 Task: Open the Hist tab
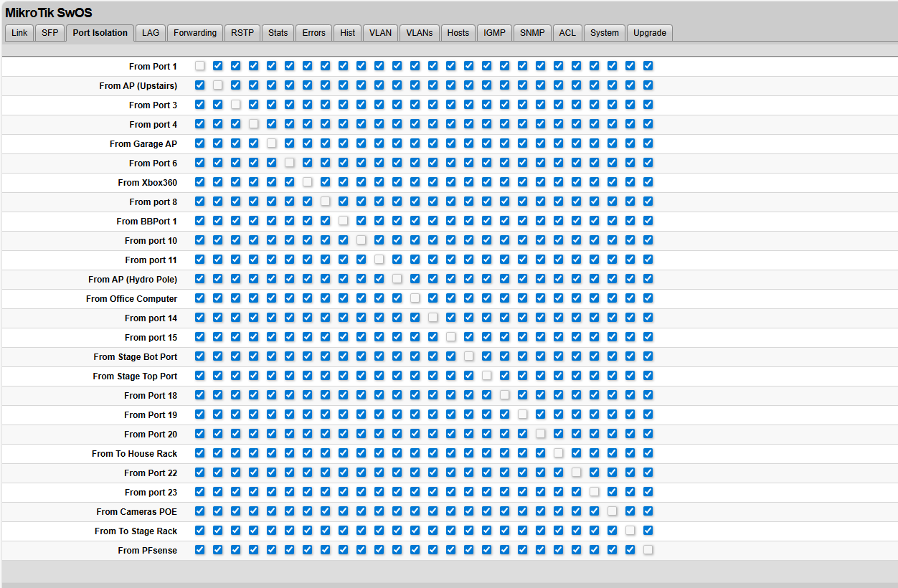[x=348, y=33]
